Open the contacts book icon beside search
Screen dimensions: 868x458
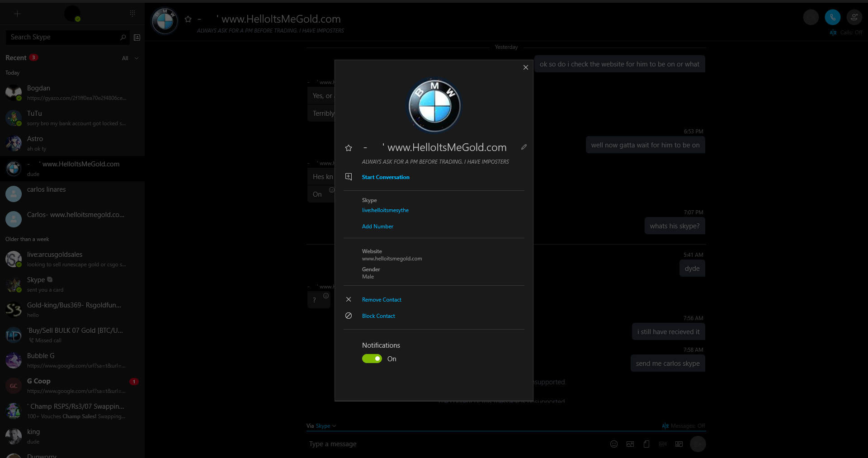coord(137,38)
